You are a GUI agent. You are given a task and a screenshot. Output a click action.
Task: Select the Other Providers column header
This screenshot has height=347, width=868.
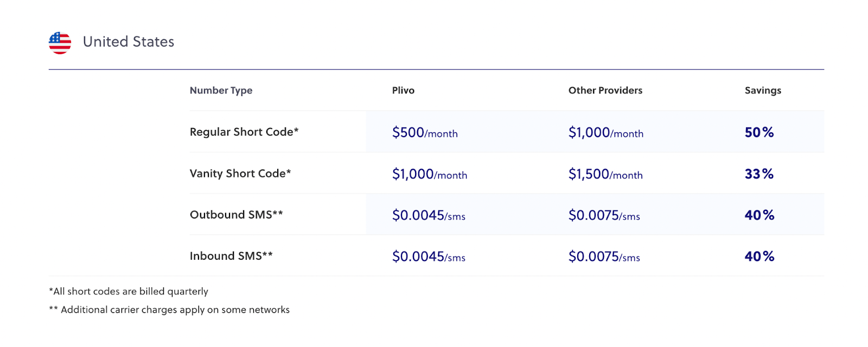coord(605,91)
